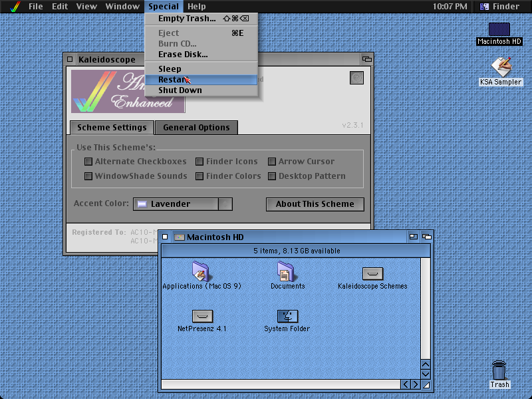Image resolution: width=532 pixels, height=399 pixels.
Task: Enable the Arrow Cursor checkbox
Action: 272,162
